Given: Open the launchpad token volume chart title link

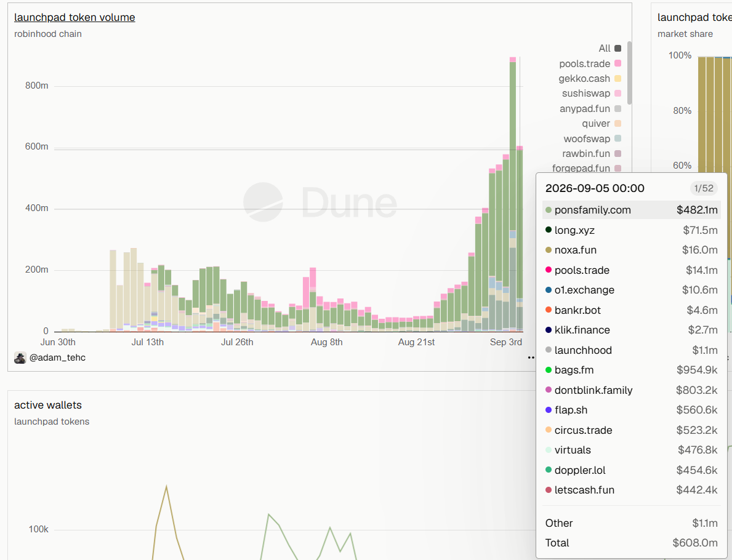Looking at the screenshot, I should [x=74, y=18].
